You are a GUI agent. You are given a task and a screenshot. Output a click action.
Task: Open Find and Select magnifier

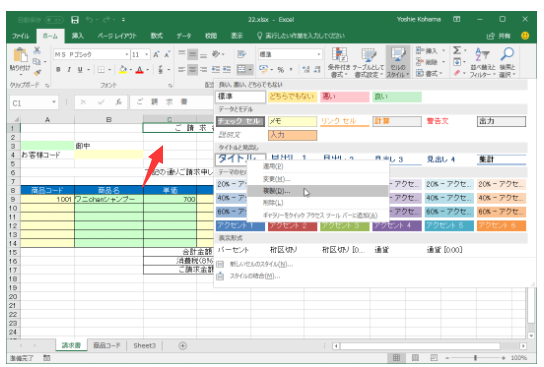[x=507, y=62]
